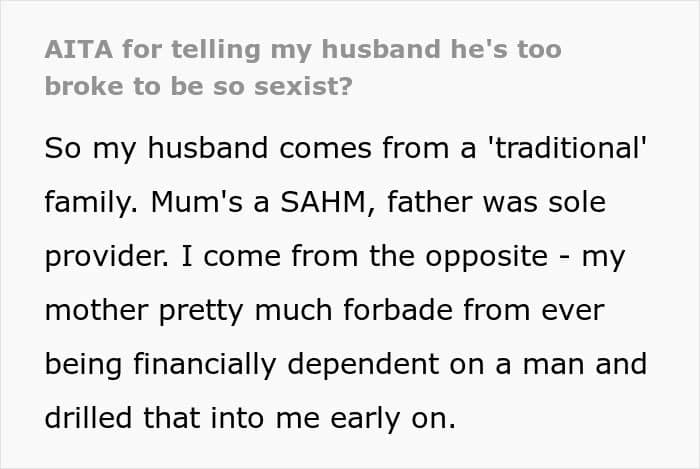Click the word 'pretty' in the paragraph
This screenshot has height=469, width=700.
pos(201,311)
